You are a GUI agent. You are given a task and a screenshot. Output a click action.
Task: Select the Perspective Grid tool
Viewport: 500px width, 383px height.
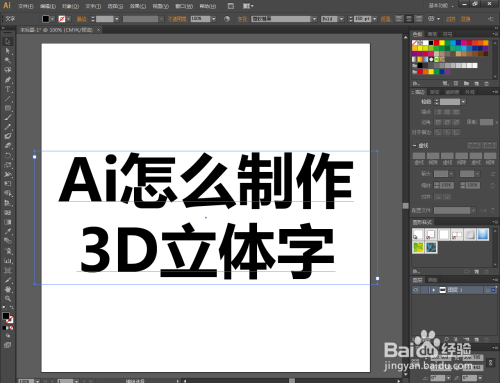[x=8, y=203]
